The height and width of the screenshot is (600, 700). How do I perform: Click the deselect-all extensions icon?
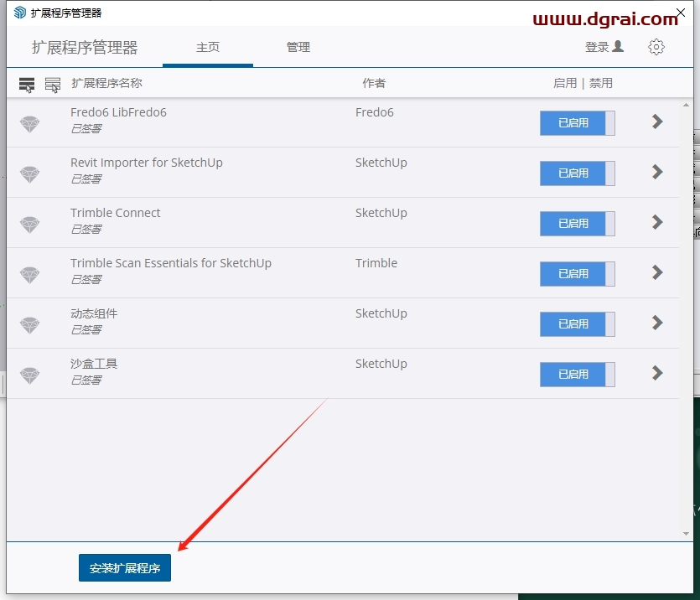point(53,85)
